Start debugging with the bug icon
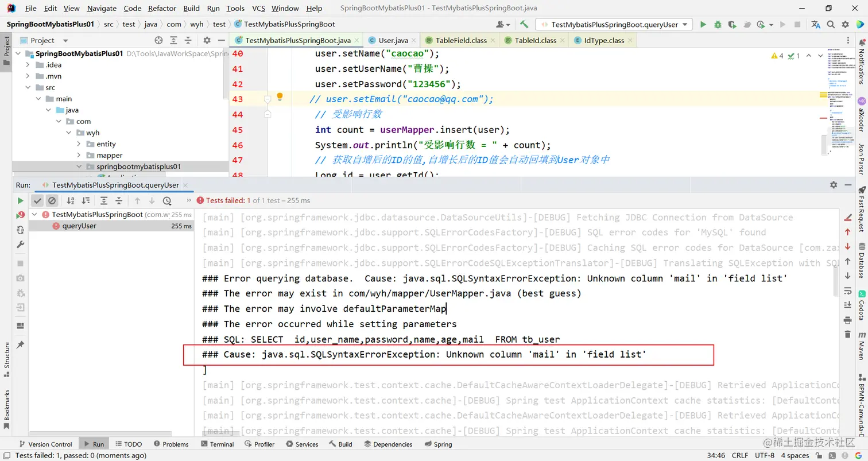Viewport: 868px width, 461px height. (x=718, y=24)
